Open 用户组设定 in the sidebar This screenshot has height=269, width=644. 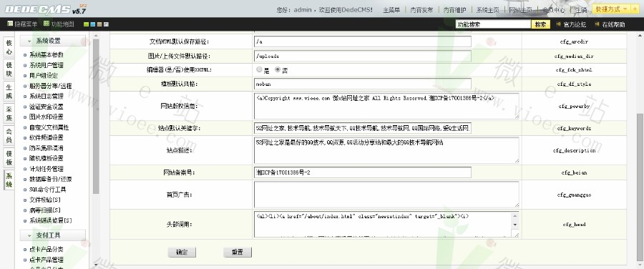point(44,76)
